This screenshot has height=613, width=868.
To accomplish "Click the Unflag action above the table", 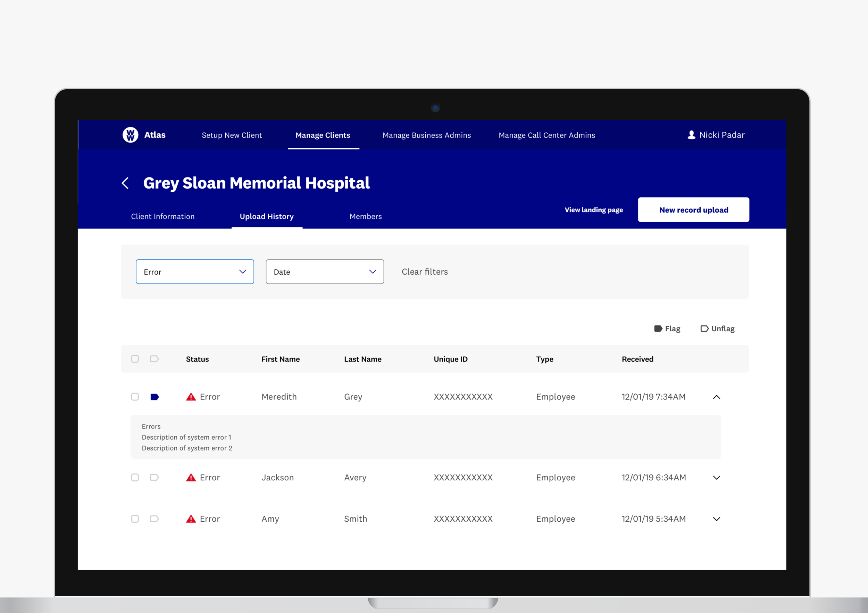I will [717, 328].
